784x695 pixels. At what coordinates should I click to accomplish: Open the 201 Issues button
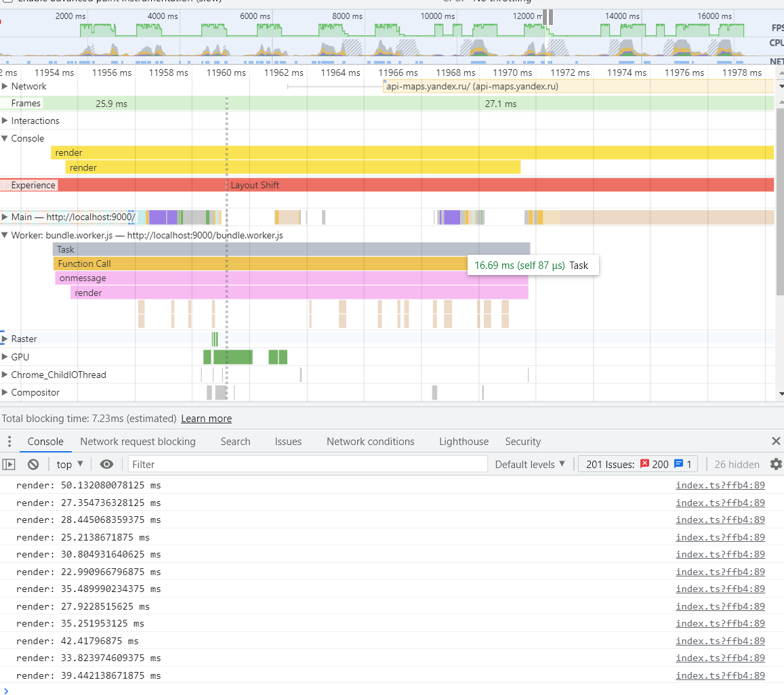coord(638,465)
